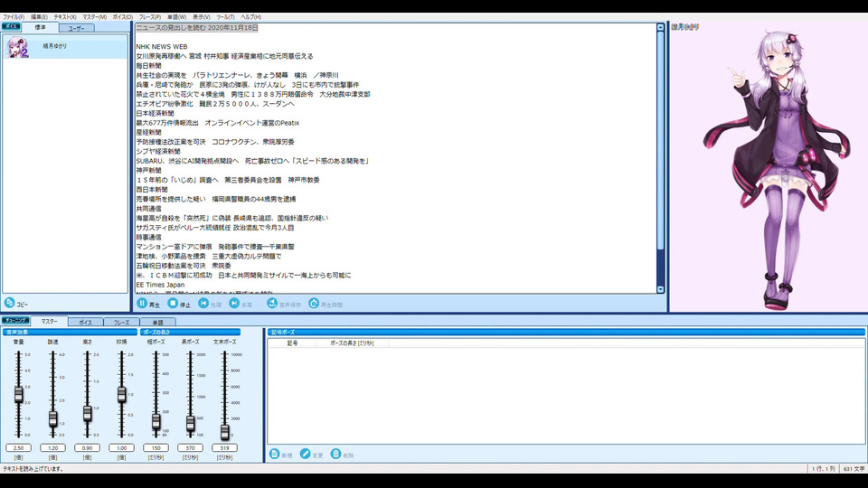This screenshot has height=488, width=868.
Task: Click the sentence pause field showing 319
Action: [225, 447]
